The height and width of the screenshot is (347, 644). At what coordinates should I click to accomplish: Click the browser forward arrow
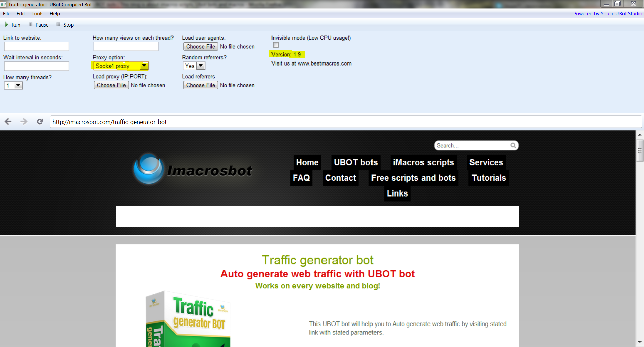pyautogui.click(x=24, y=122)
